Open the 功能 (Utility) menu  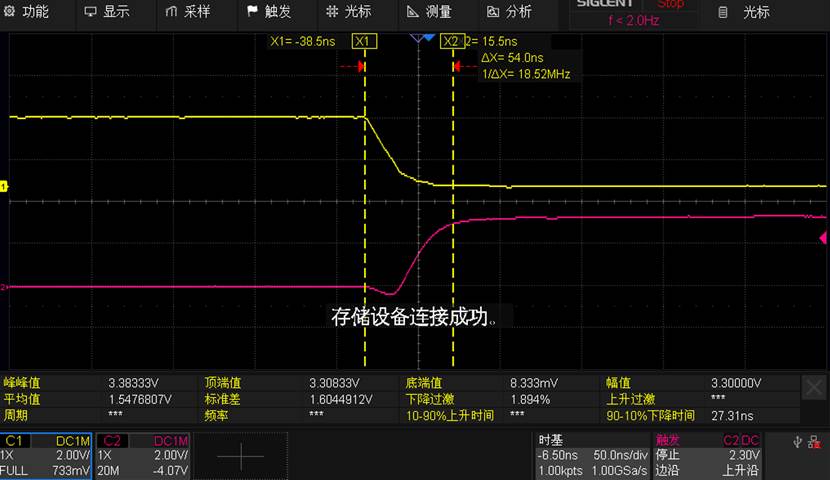tap(26, 11)
